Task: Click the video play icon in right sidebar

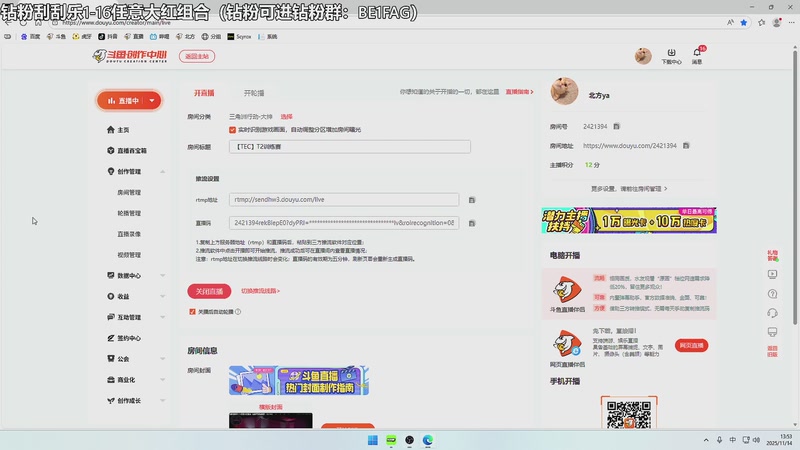Action: click(772, 274)
